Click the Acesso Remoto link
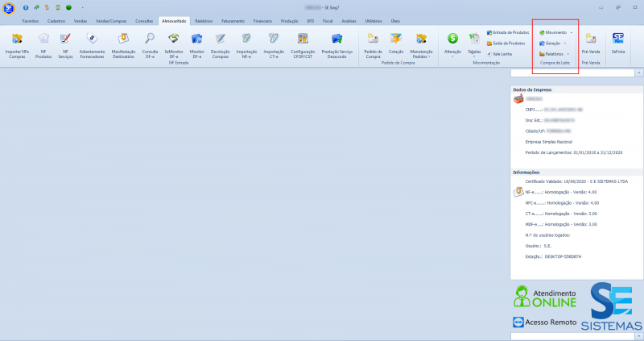The height and width of the screenshot is (341, 644). tap(545, 322)
